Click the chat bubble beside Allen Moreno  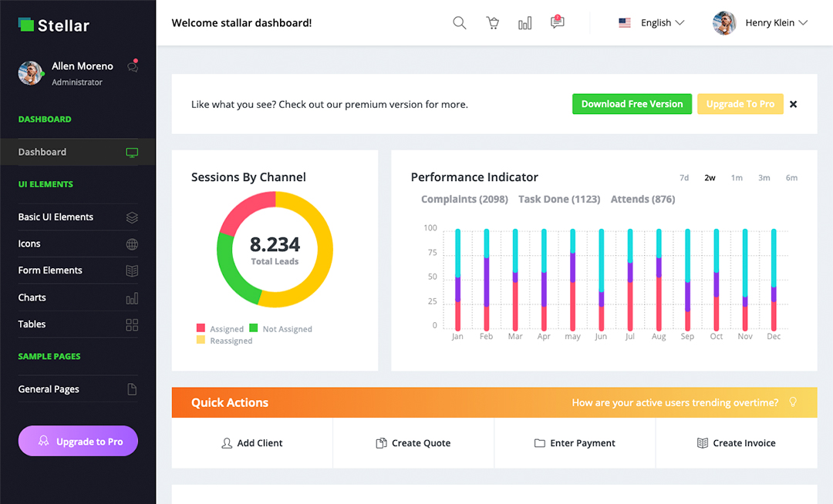[x=133, y=67]
